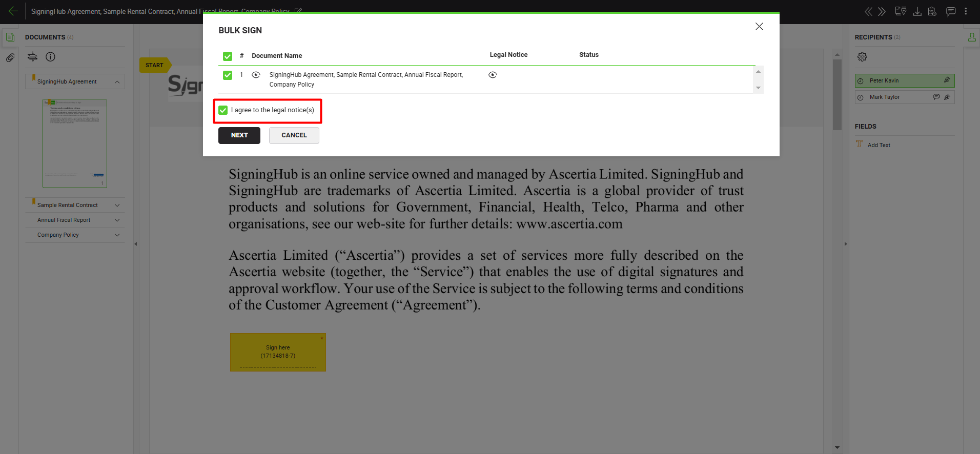This screenshot has height=454, width=980.
Task: Preview the document via the row's eye icon
Action: pyautogui.click(x=256, y=75)
